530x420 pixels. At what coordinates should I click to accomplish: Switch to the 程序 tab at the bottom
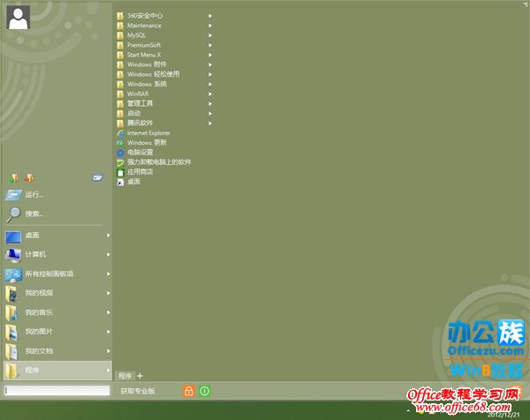coord(125,375)
